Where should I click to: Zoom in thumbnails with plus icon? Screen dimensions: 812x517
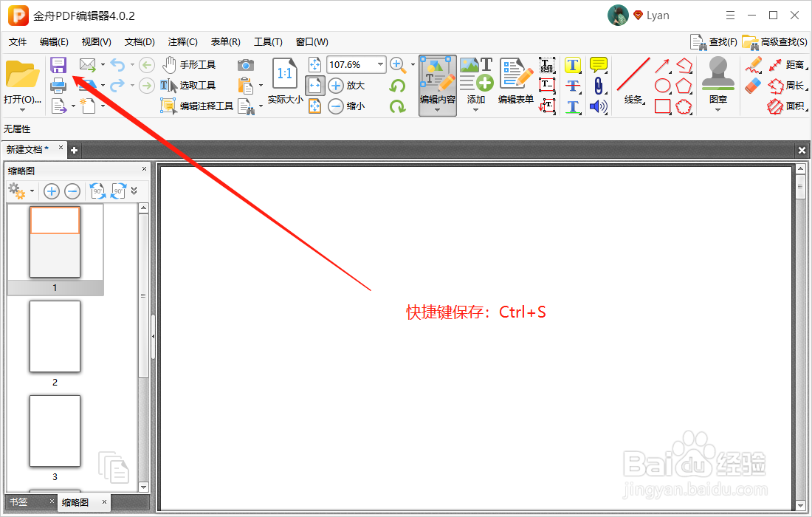coord(51,191)
